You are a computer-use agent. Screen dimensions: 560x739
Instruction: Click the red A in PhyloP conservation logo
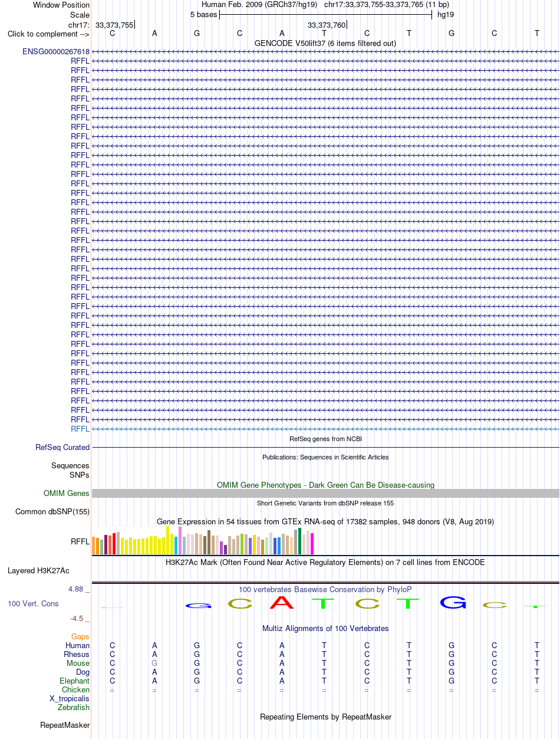281,603
